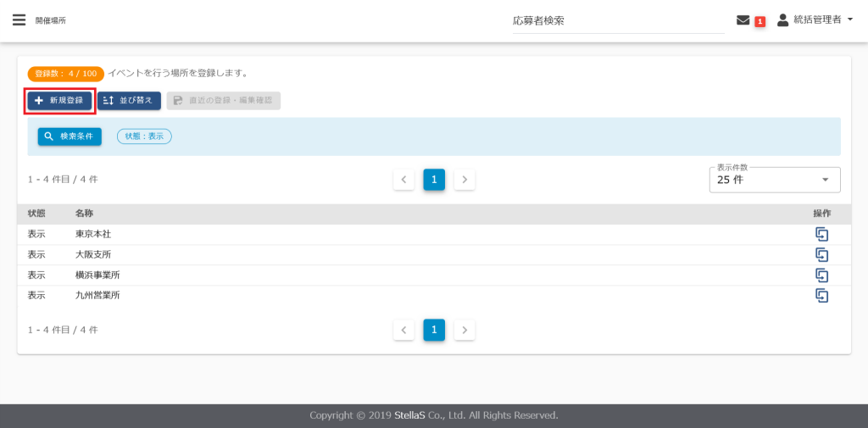Image resolution: width=868 pixels, height=428 pixels.
Task: Select page 1 in bottom pagination
Action: point(434,330)
